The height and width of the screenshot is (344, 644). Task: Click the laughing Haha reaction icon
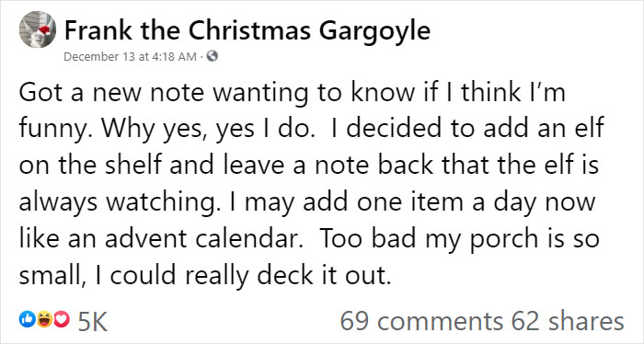(x=44, y=319)
